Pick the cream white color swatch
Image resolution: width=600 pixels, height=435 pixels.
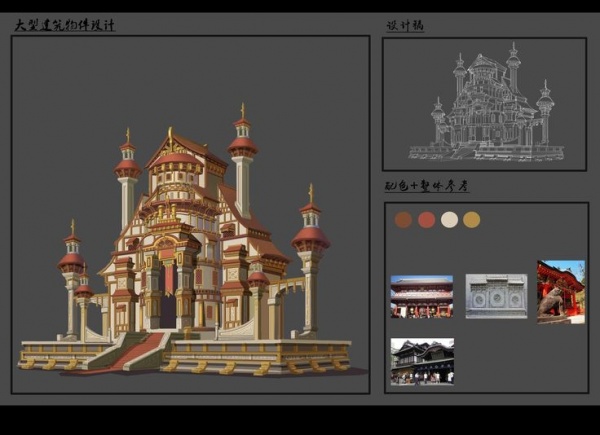point(449,220)
